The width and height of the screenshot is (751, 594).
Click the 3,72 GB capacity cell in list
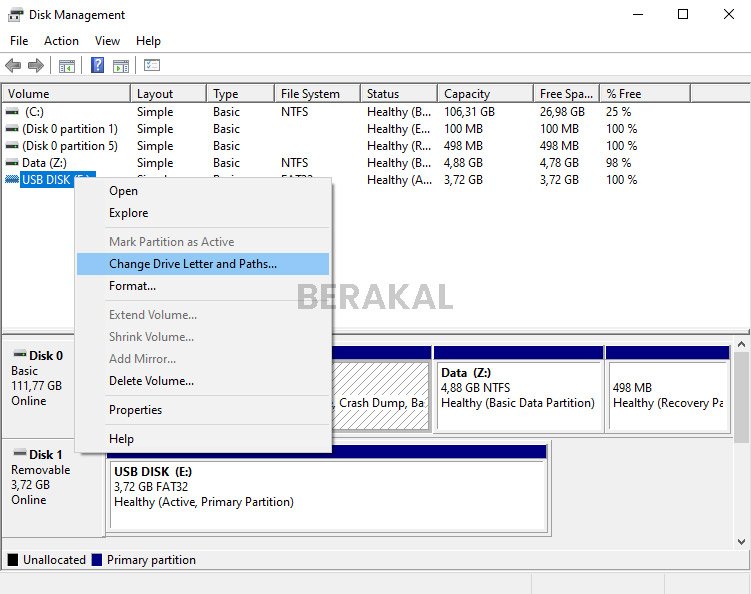pyautogui.click(x=463, y=180)
